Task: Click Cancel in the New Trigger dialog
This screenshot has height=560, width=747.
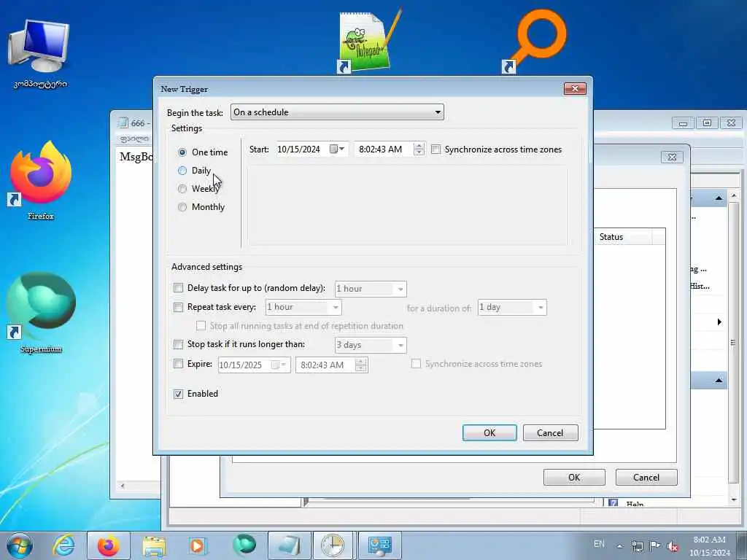Action: pos(550,433)
